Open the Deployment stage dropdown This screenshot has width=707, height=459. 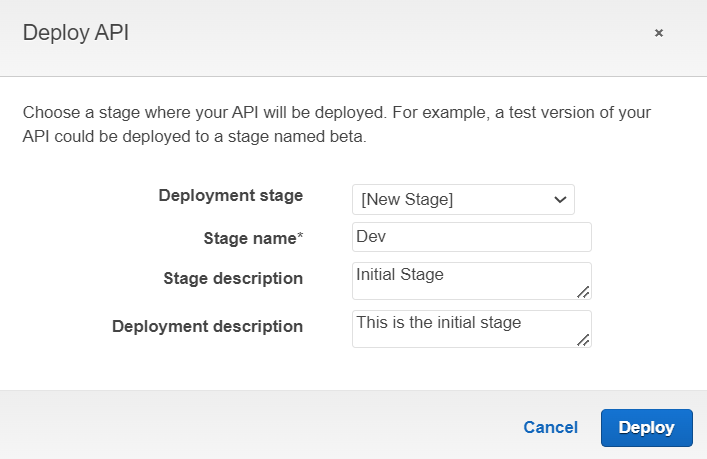[x=463, y=199]
